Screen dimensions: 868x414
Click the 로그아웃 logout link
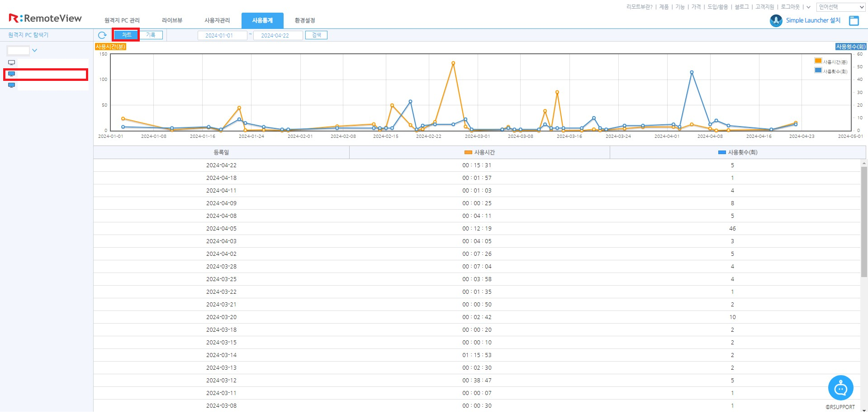(790, 7)
